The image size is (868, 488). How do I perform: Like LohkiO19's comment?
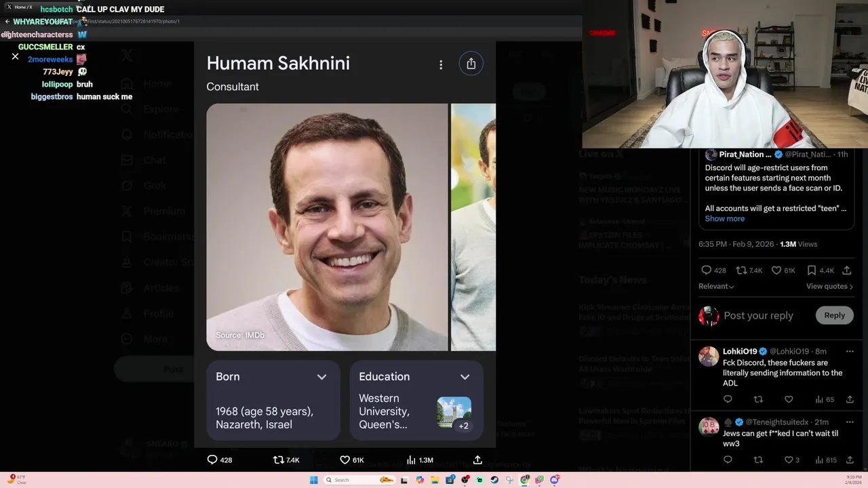[x=789, y=400]
